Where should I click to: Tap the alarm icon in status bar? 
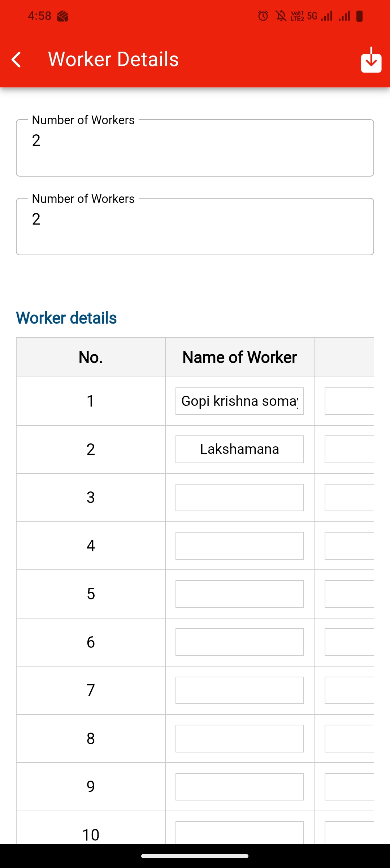point(263,16)
